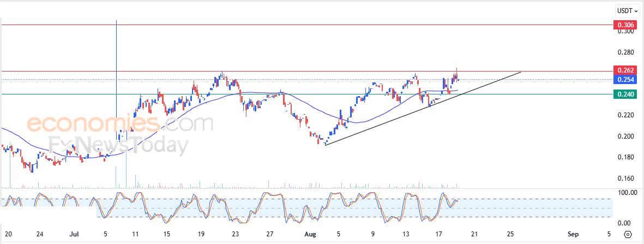
Task: Select the 0.306 red price label
Action: pos(625,25)
